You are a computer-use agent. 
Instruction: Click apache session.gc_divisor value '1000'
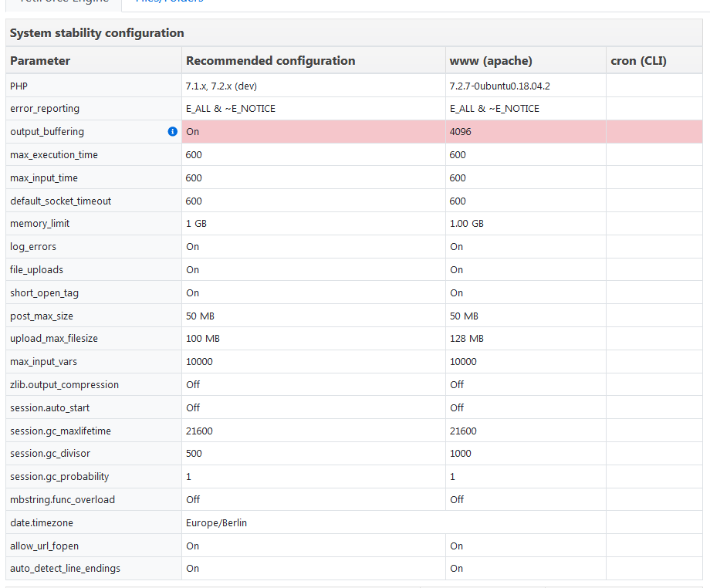pyautogui.click(x=461, y=454)
